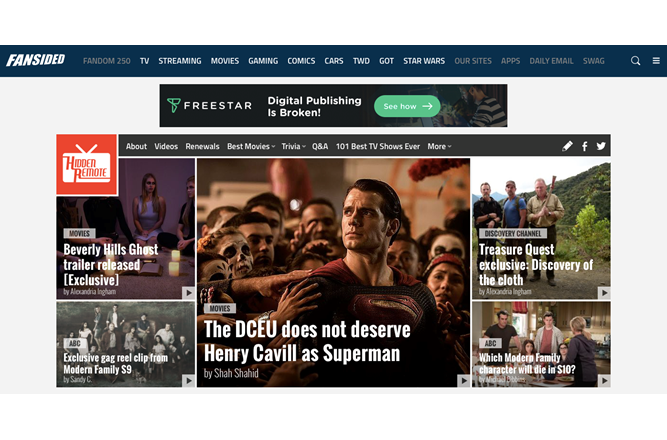Open the DAILY EMAIL link
This screenshot has width=667, height=440.
551,61
